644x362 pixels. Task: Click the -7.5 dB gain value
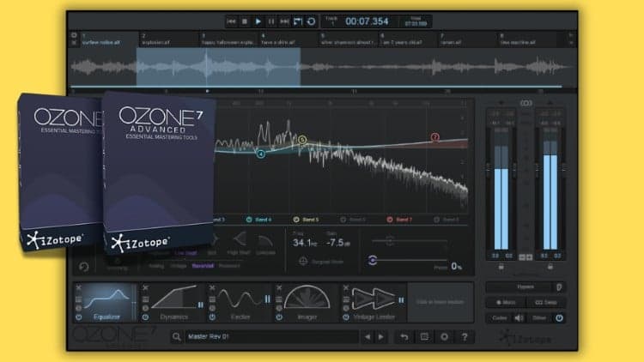(338, 243)
